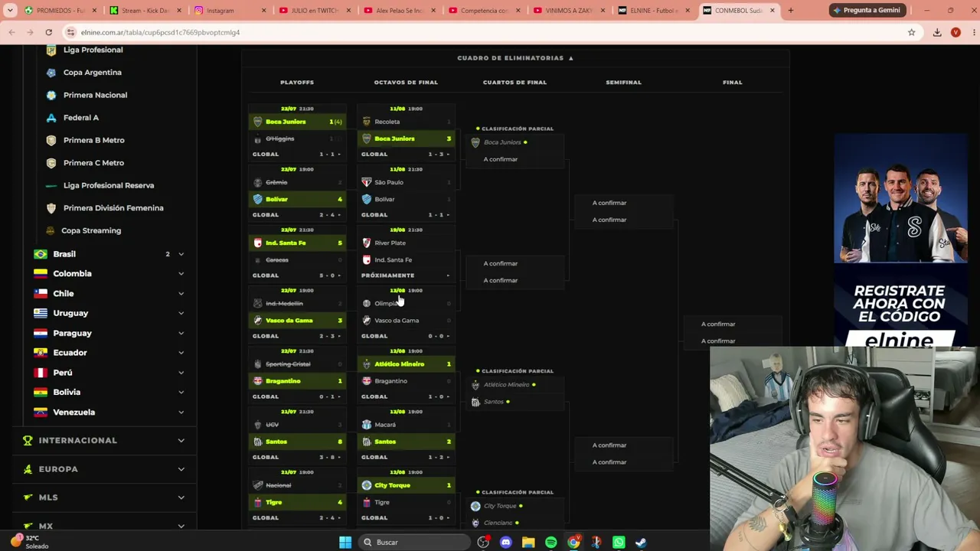Close the CONMEBOL Sudamericana tab
The image size is (980, 551).
(x=772, y=11)
